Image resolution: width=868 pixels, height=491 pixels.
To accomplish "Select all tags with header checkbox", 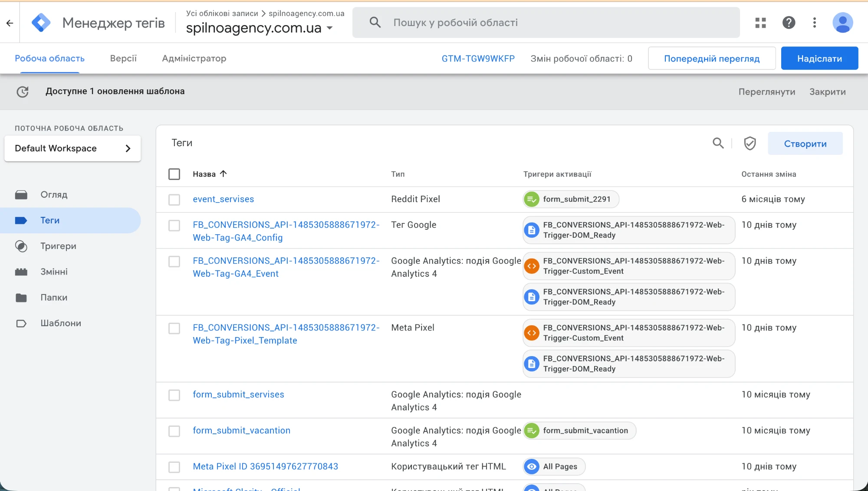I will coord(174,174).
